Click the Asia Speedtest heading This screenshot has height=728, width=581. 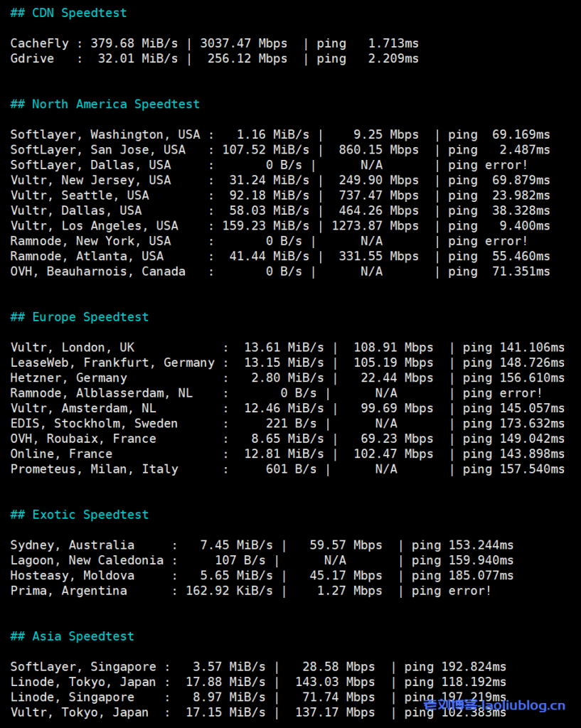(72, 636)
